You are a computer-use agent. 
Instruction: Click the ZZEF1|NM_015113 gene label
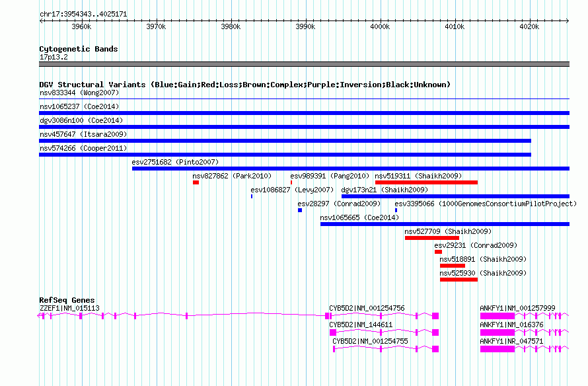(x=69, y=309)
